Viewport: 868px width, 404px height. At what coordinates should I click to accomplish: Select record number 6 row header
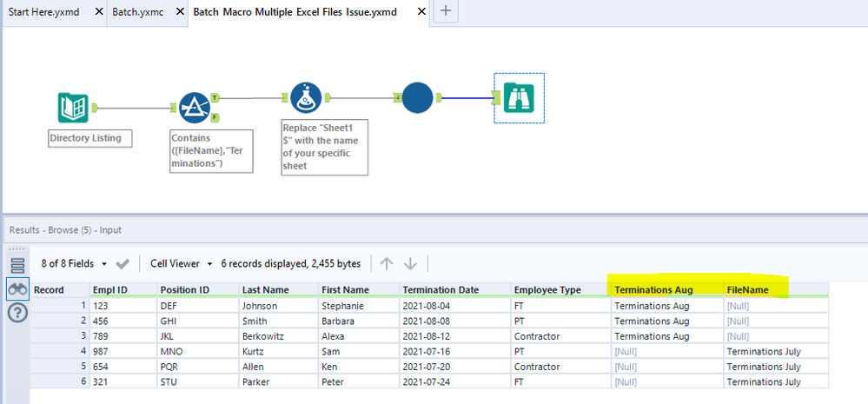[x=60, y=382]
